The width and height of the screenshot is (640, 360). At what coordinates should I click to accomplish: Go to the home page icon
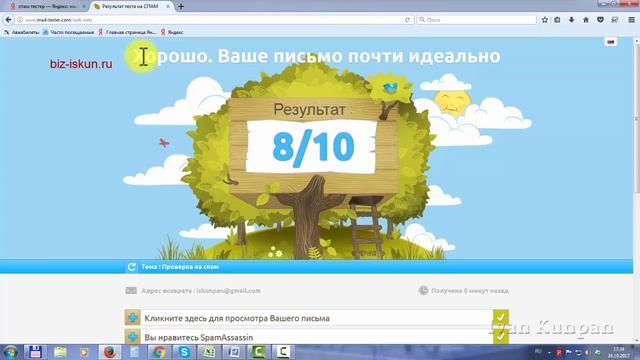(x=586, y=20)
